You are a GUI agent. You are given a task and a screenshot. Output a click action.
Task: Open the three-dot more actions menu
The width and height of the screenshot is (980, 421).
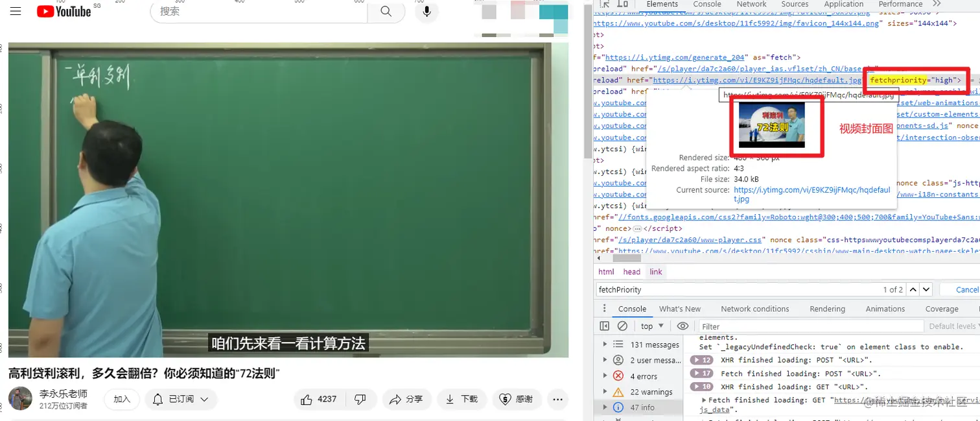(x=557, y=399)
